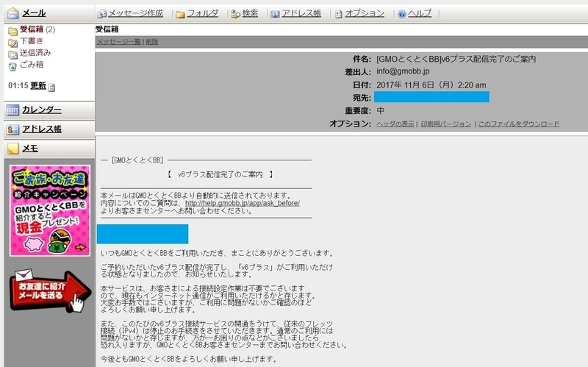Open the 印刷用バージョン print version
Viewport: 588px width, 367px height.
click(x=446, y=124)
